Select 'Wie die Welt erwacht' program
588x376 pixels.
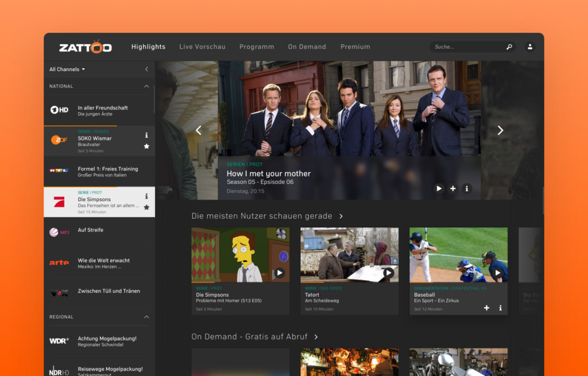tap(103, 260)
